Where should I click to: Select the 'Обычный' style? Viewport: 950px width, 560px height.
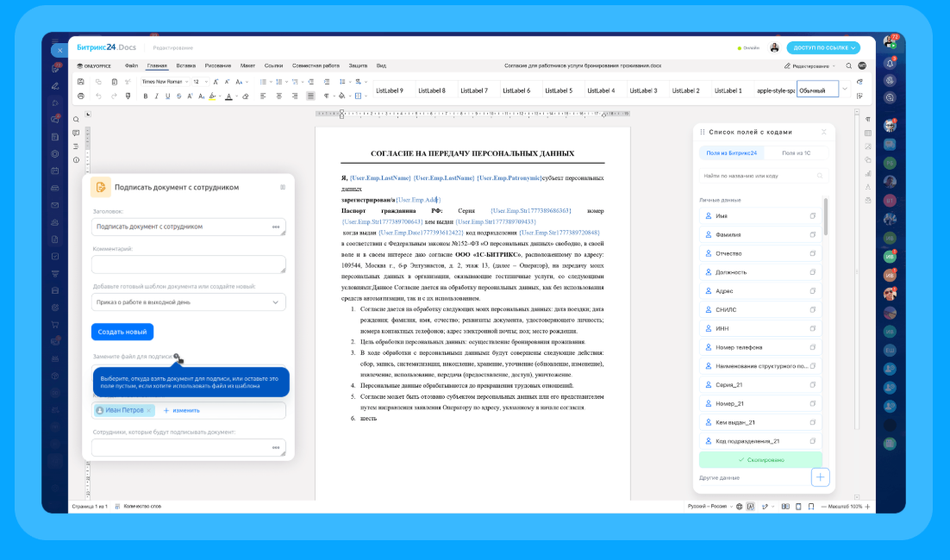(817, 90)
